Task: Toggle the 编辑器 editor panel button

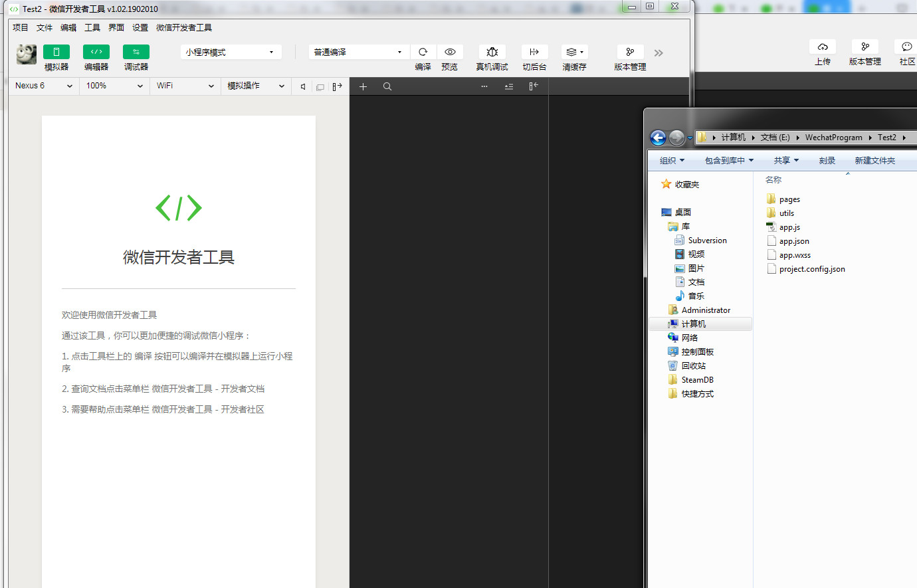Action: [x=96, y=52]
